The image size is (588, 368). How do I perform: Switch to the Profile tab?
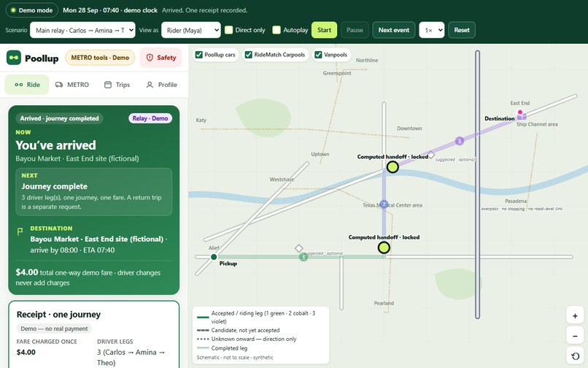click(162, 85)
